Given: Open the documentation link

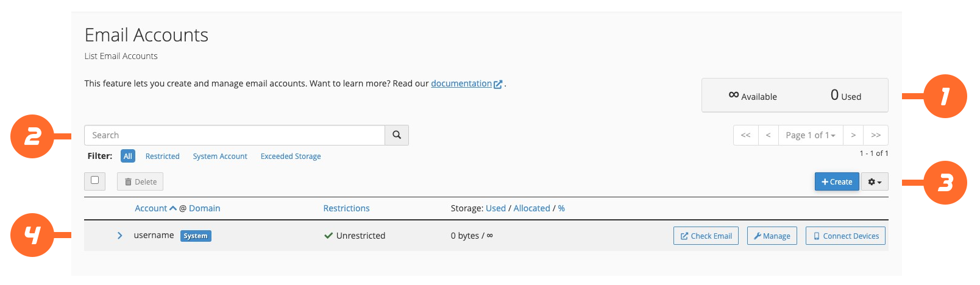Looking at the screenshot, I should click(461, 83).
